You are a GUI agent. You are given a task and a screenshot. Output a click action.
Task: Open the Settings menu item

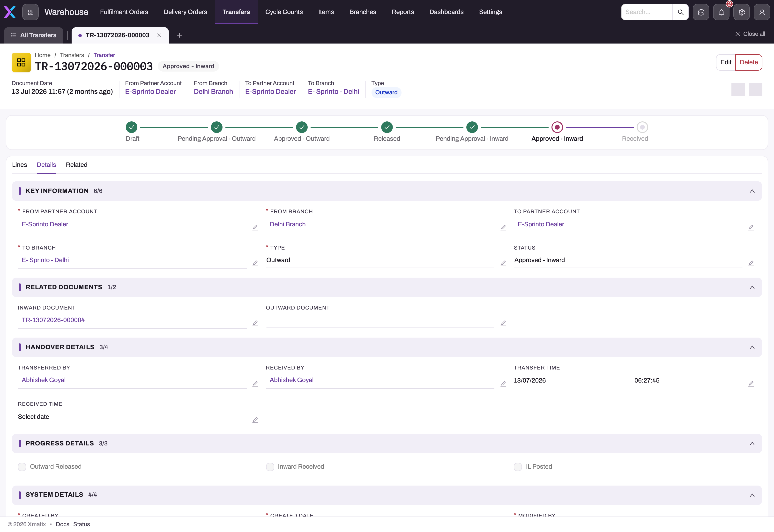[x=490, y=12]
